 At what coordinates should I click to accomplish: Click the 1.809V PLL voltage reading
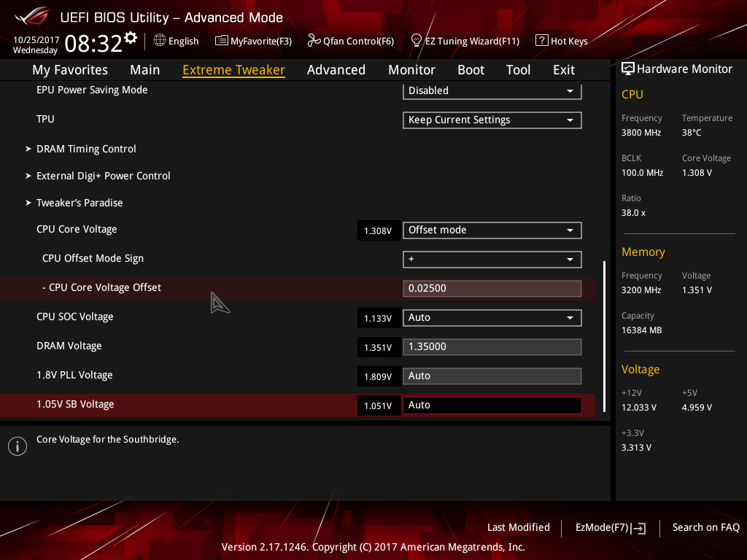[x=379, y=377]
